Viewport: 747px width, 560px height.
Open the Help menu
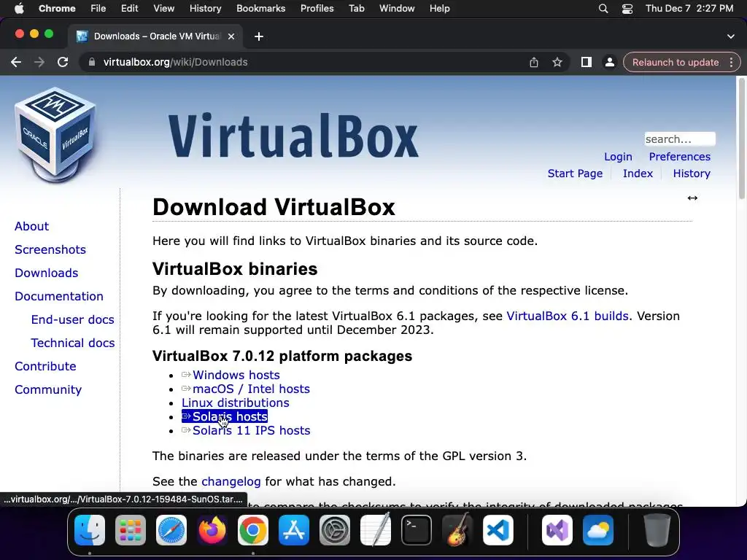439,9
